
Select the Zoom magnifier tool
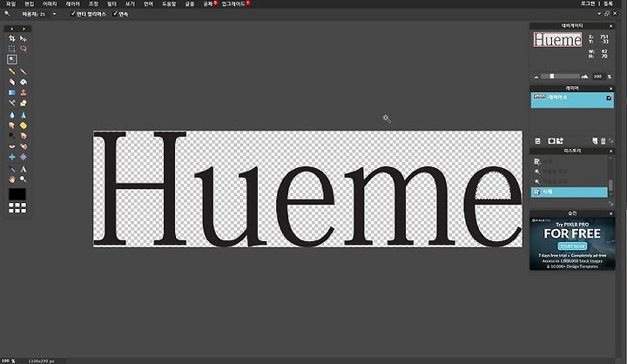[24, 179]
